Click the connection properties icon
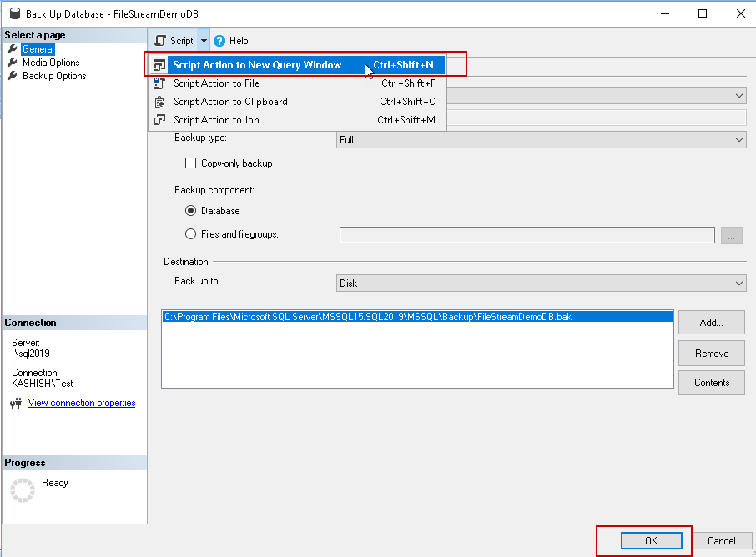This screenshot has height=557, width=756. click(15, 404)
